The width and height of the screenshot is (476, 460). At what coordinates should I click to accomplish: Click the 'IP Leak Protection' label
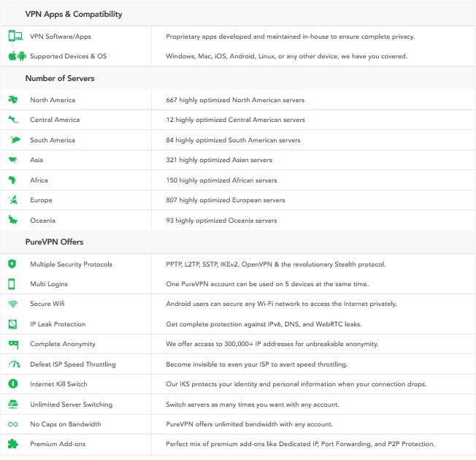pos(58,324)
